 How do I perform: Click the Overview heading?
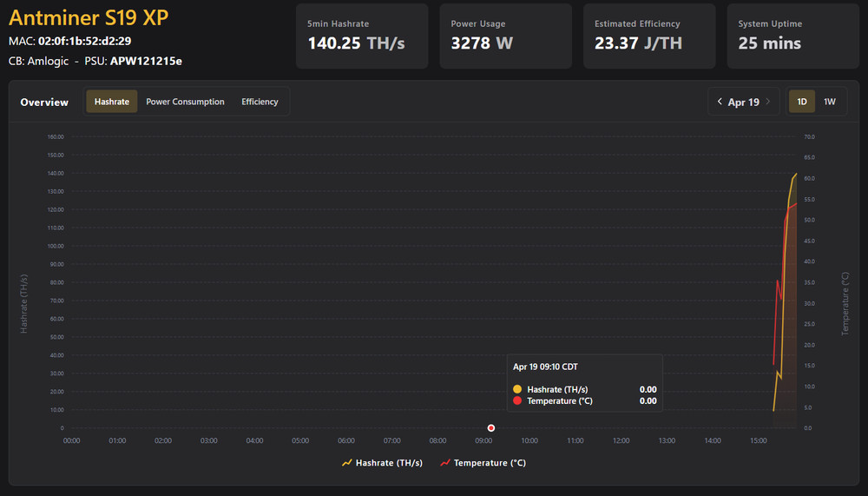44,102
